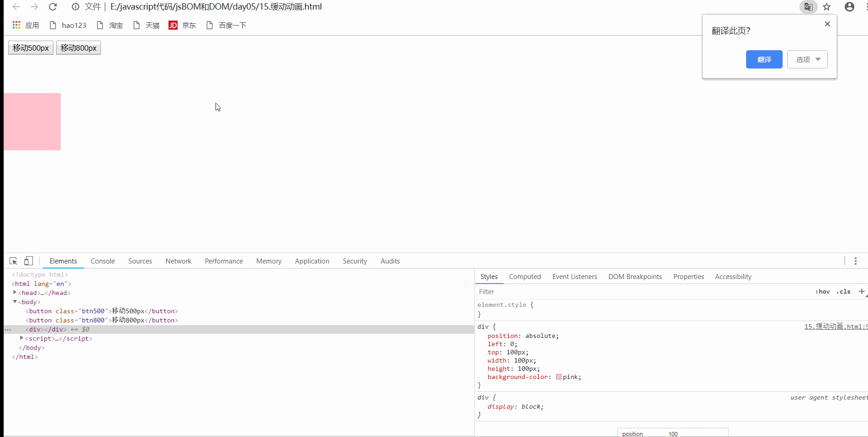Switch to the Console tab
Viewport: 868px width, 437px height.
pos(103,261)
